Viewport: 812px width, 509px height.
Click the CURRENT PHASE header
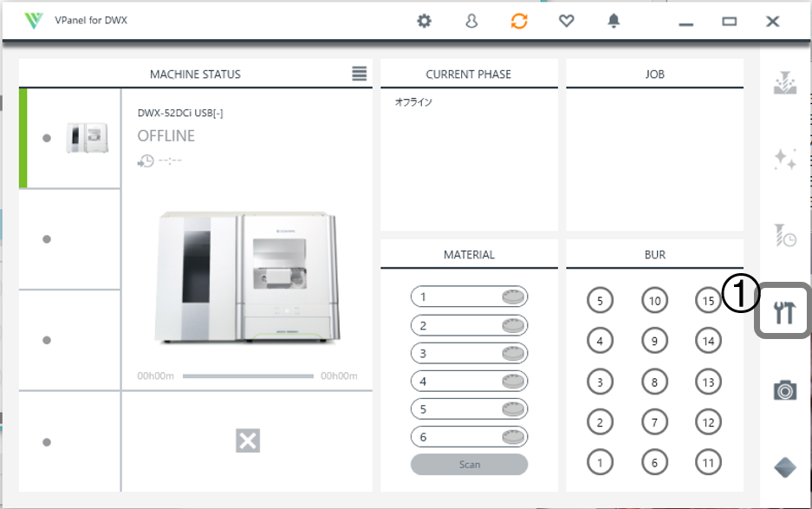(468, 74)
